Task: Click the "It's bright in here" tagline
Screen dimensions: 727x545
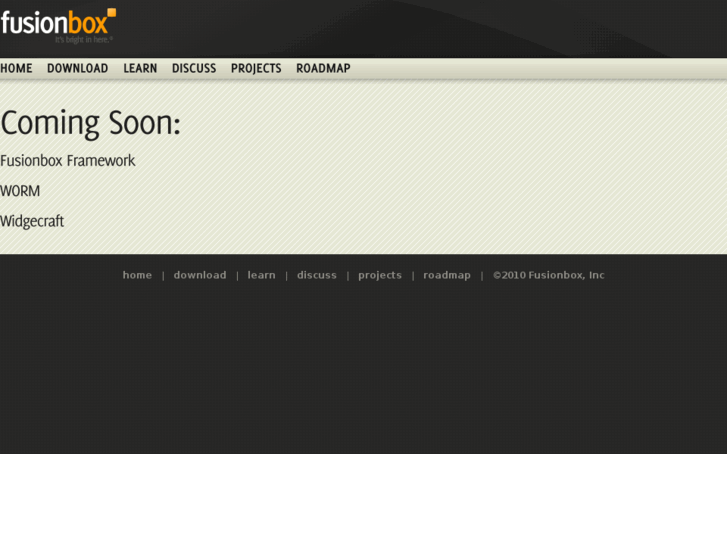Action: [x=84, y=40]
